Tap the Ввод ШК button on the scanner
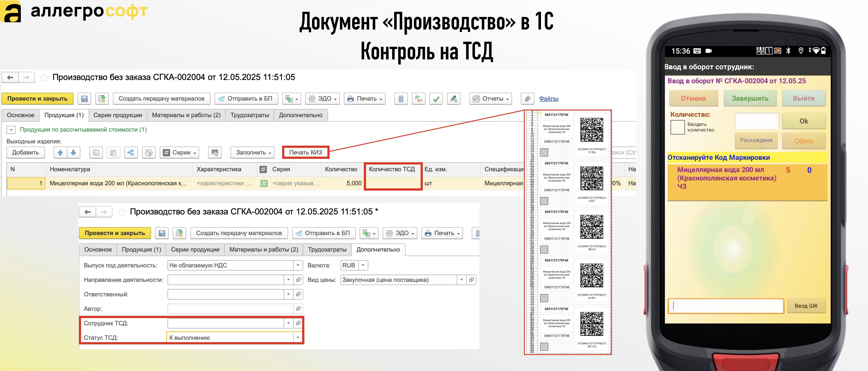Viewport: 868px width, 371px height. [x=806, y=306]
